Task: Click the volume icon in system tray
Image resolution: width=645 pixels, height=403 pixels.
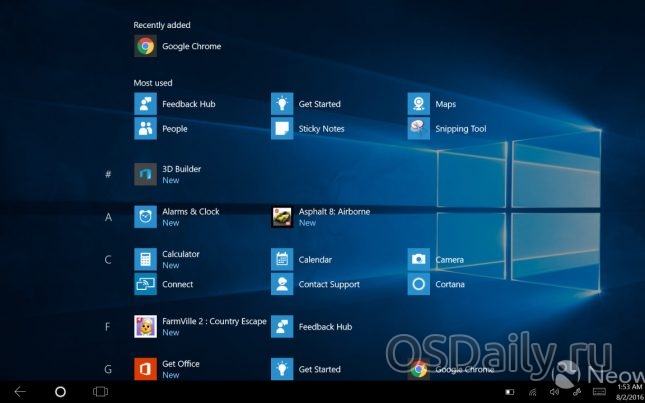Action: 555,391
